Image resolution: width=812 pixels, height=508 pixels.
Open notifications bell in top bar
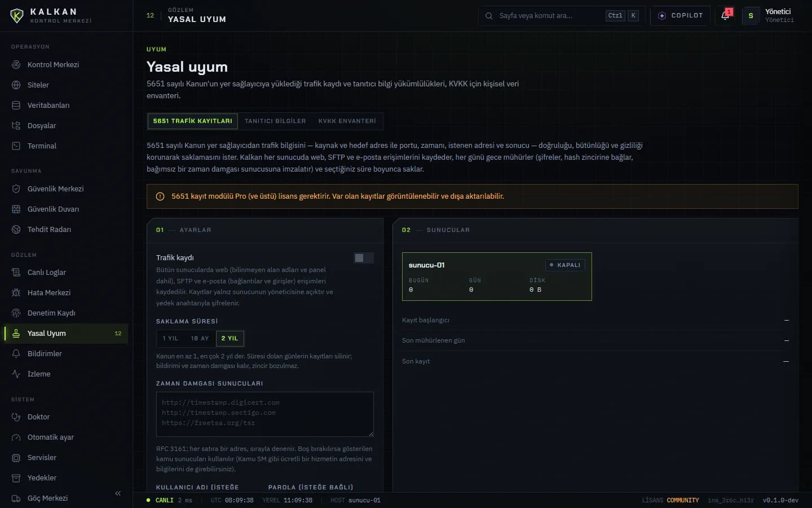click(x=725, y=15)
